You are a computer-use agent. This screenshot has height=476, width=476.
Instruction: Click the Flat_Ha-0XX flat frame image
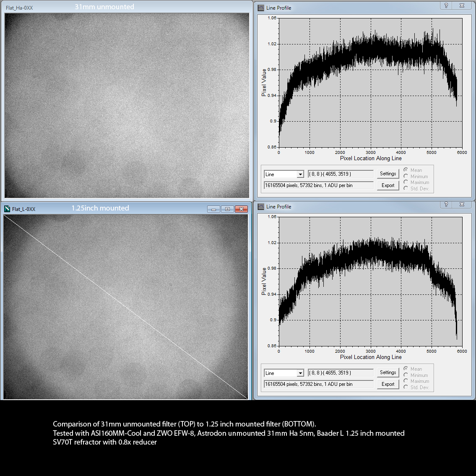coord(127,105)
